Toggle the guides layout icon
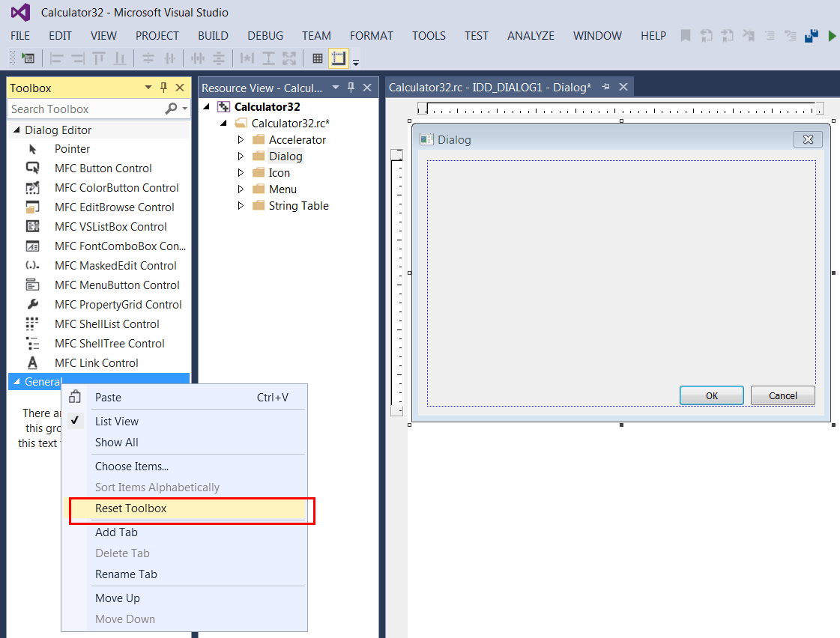840x638 pixels. (x=339, y=58)
